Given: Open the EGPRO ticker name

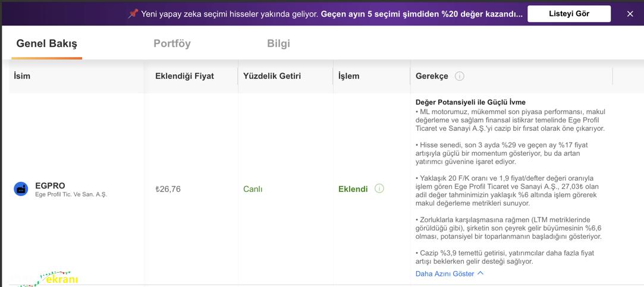Looking at the screenshot, I should 50,185.
